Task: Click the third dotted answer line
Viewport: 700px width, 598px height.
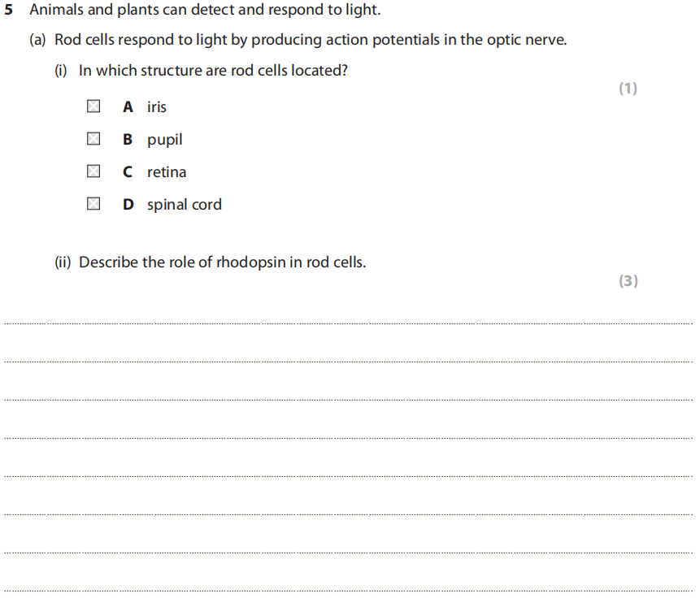Action: click(x=348, y=400)
